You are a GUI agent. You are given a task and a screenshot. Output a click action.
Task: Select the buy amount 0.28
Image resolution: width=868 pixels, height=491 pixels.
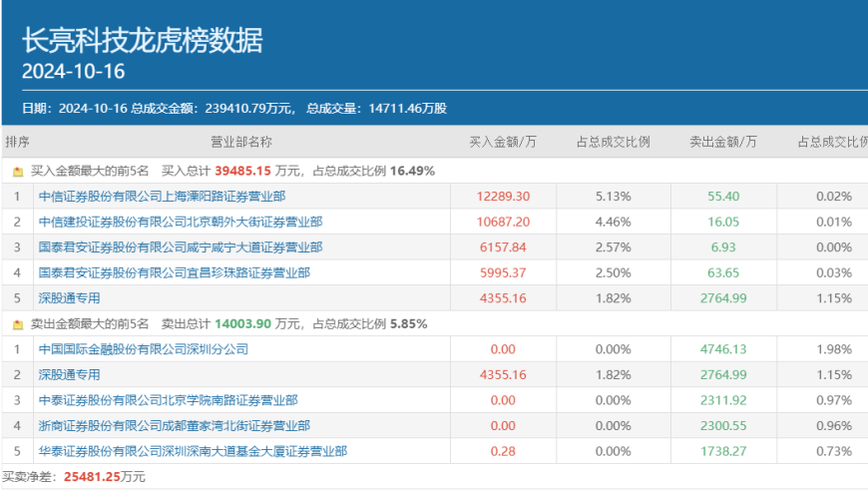click(503, 451)
